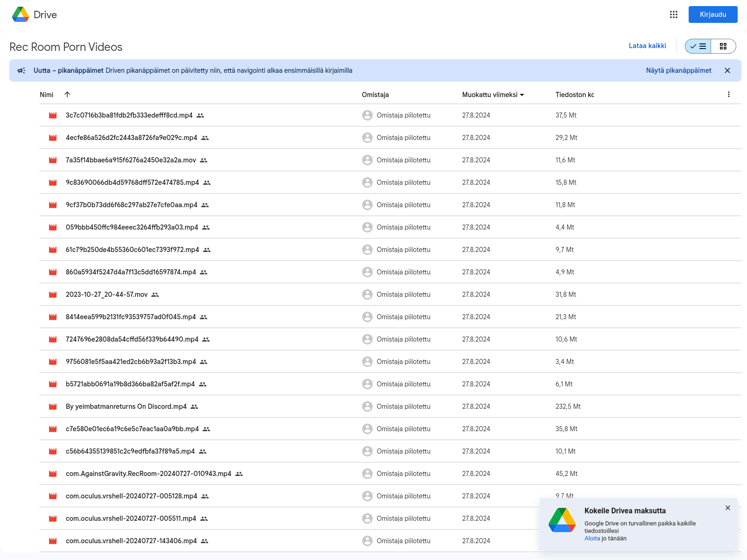747x560 pixels.
Task: Open file 61c79b250de4b55360c601ec7393f972.mp4
Action: (132, 250)
